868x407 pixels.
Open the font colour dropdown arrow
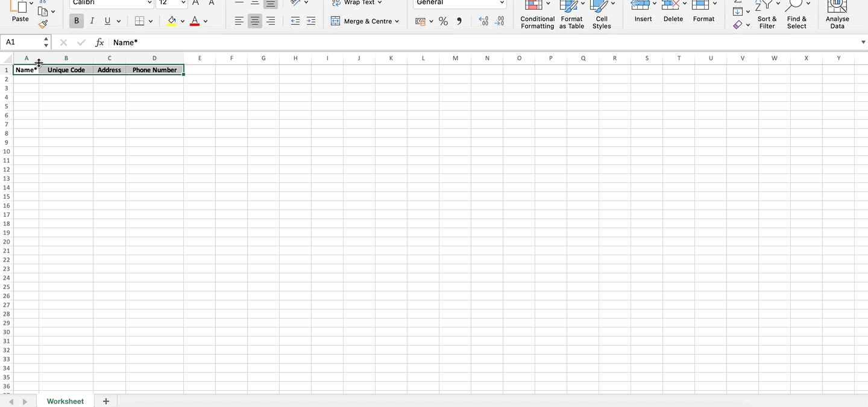(x=206, y=21)
